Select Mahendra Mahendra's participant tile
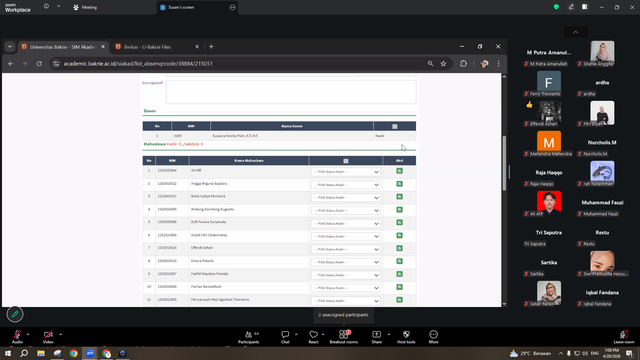Image resolution: width=640 pixels, height=360 pixels. 549,144
